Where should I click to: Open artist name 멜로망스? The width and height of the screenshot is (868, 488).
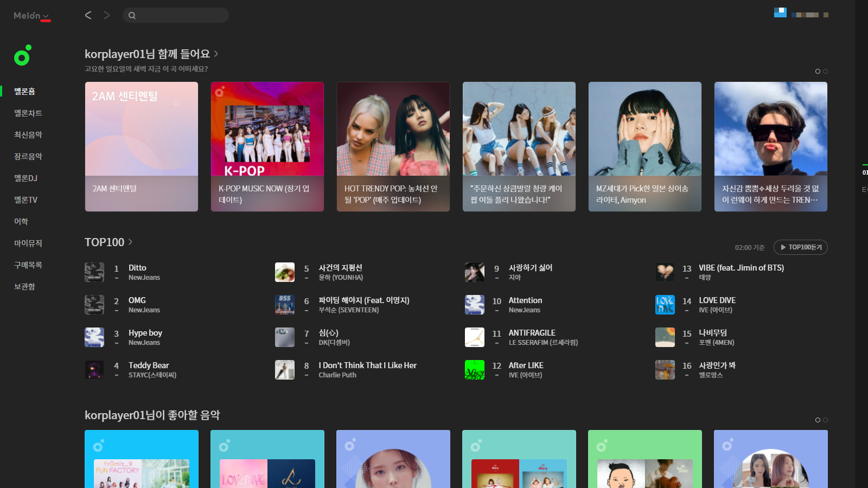pyautogui.click(x=711, y=375)
